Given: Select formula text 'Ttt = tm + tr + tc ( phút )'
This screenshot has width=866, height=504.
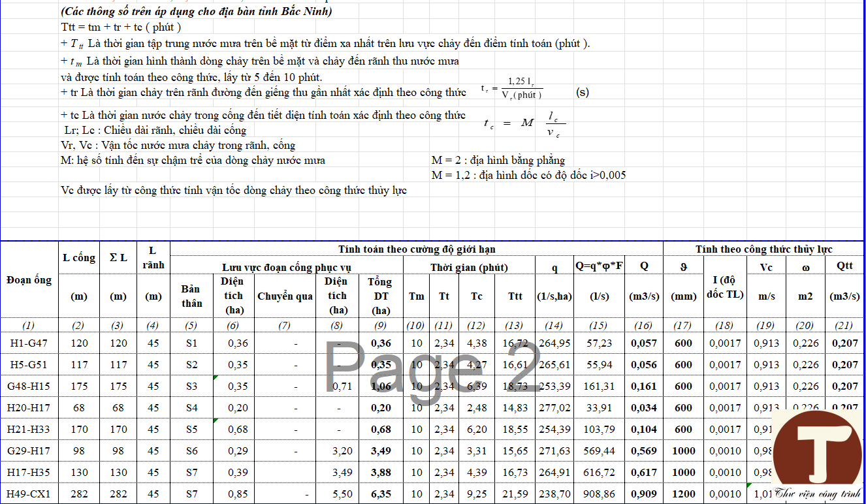Looking at the screenshot, I should [120, 27].
